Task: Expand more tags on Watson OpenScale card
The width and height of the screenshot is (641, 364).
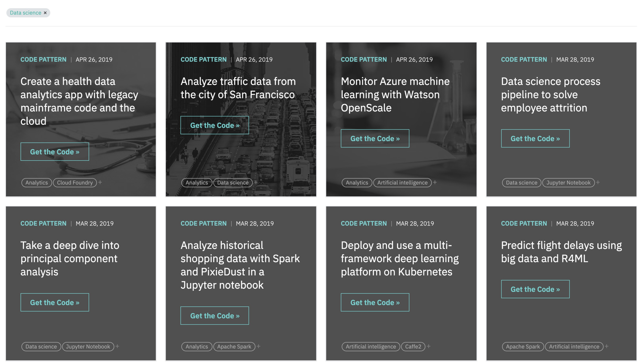Action: pos(435,182)
